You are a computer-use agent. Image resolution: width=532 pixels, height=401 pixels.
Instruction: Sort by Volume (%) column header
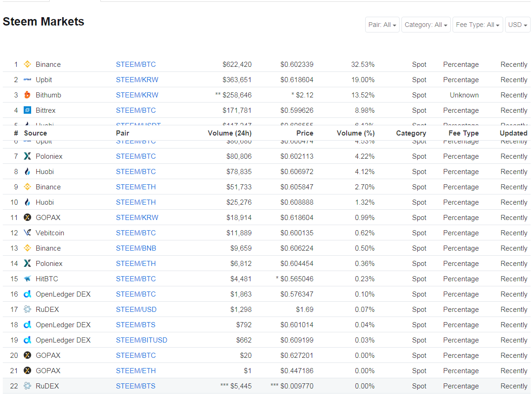pos(355,133)
